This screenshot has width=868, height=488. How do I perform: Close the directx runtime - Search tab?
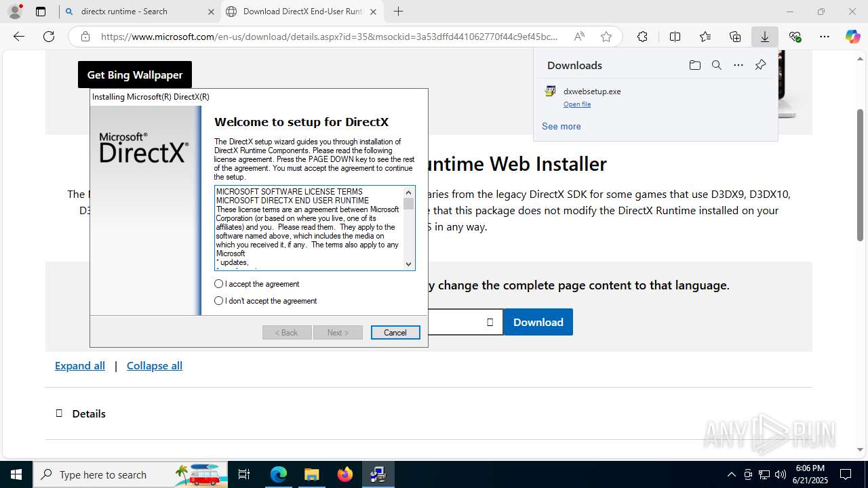coord(211,12)
